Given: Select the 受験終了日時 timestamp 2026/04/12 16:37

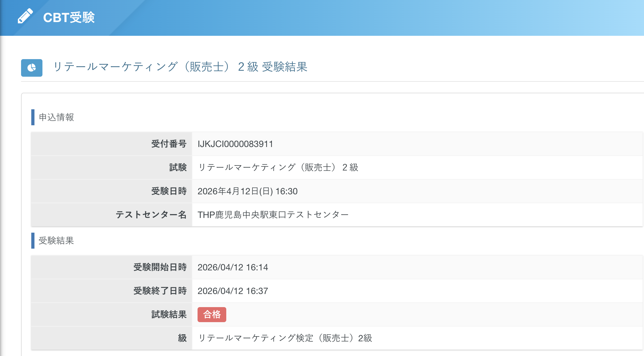Looking at the screenshot, I should (233, 291).
